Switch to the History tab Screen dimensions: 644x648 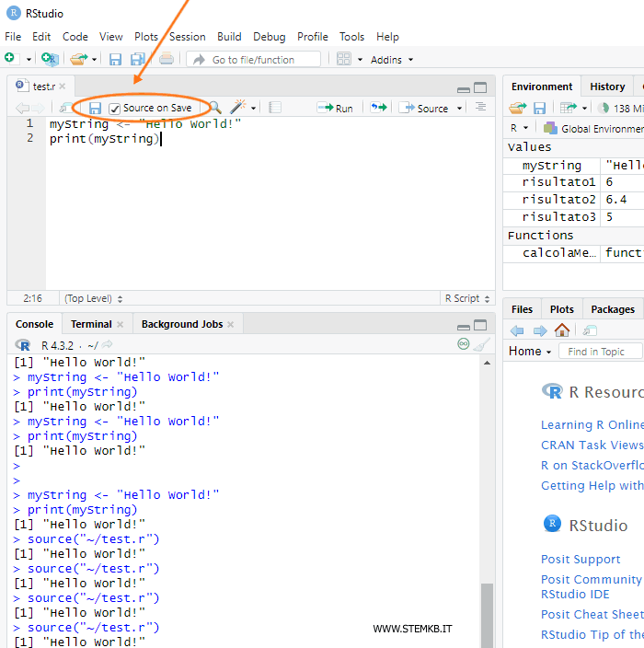[x=607, y=87]
